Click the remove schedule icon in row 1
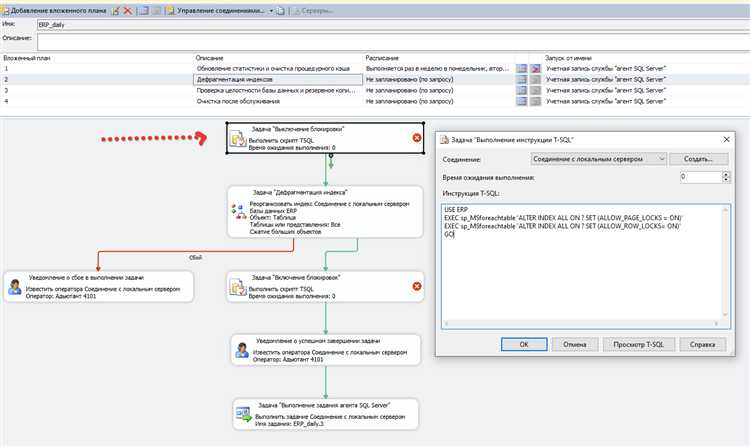The height and width of the screenshot is (447, 750). [x=535, y=68]
